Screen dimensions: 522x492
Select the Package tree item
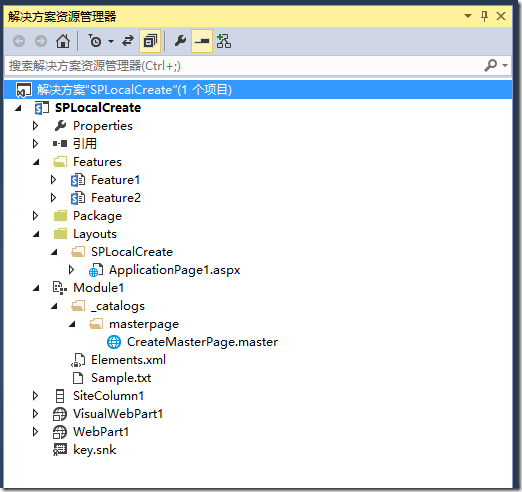97,216
